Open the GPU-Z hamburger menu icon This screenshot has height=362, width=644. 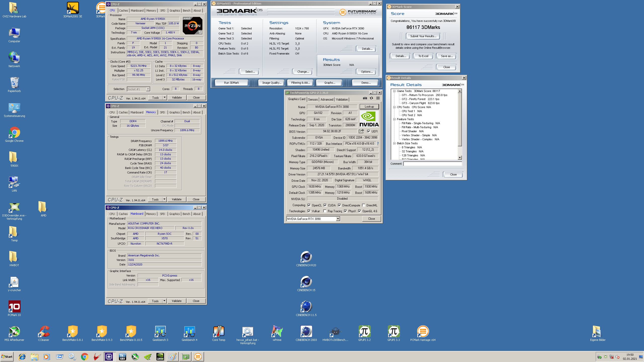coord(378,98)
